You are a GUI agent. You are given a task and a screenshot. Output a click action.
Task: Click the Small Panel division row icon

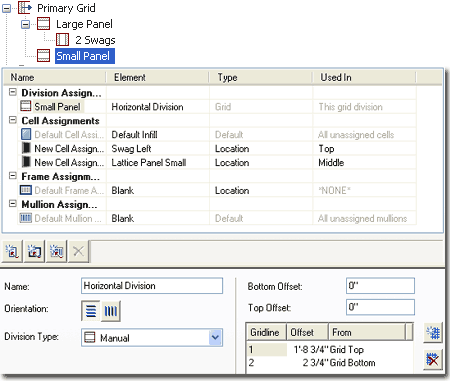[x=26, y=106]
